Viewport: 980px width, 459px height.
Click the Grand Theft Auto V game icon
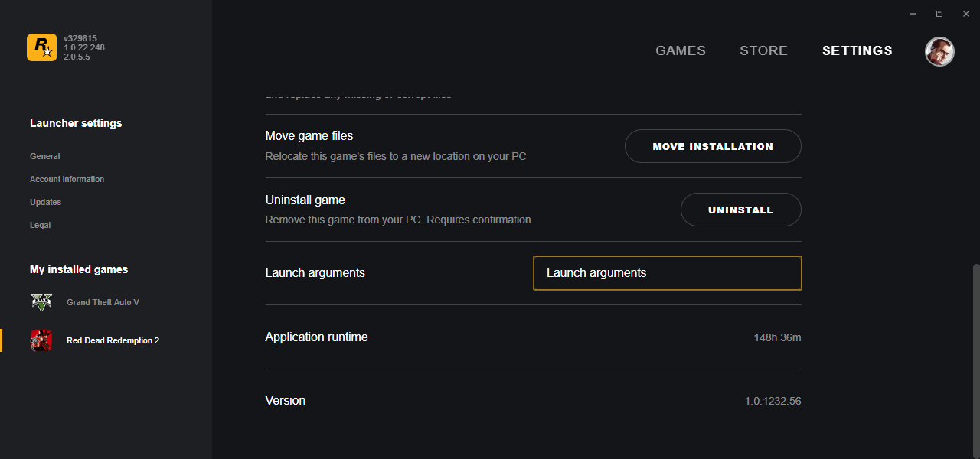point(41,302)
